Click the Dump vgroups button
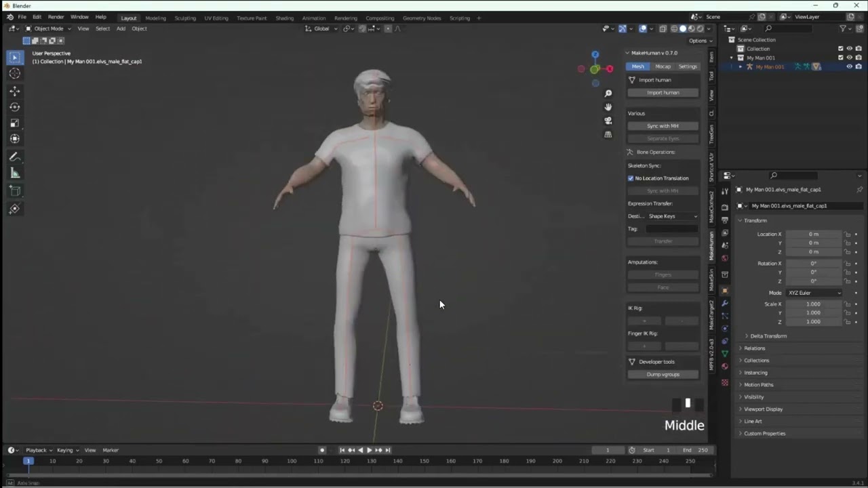This screenshot has height=488, width=868. [x=663, y=374]
